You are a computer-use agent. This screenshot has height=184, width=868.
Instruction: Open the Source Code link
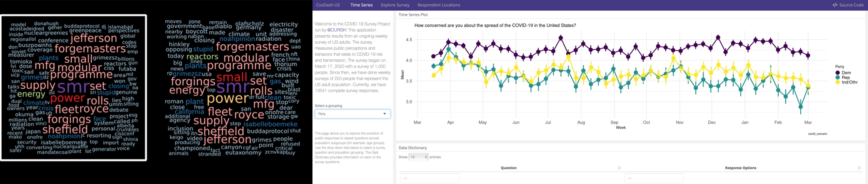click(848, 5)
